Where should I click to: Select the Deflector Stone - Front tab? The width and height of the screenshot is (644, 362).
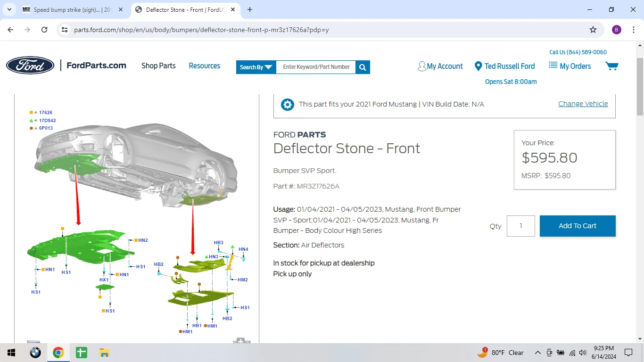click(x=185, y=9)
